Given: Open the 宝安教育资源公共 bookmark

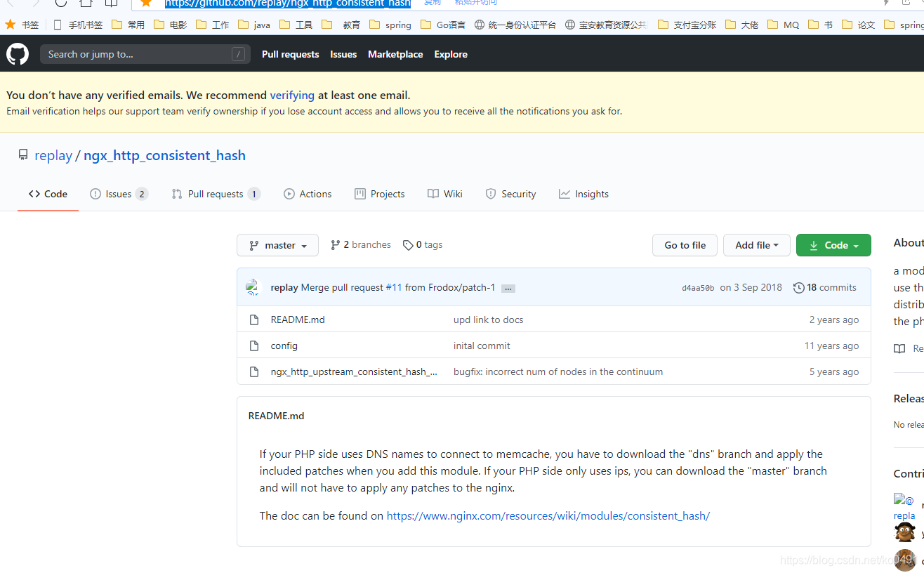Looking at the screenshot, I should tap(606, 25).
